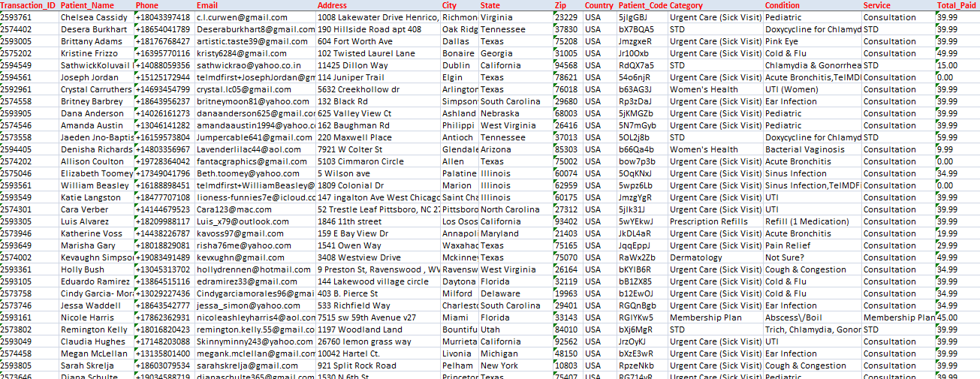
Task: Click patient code bow7p3b
Action: [642, 161]
